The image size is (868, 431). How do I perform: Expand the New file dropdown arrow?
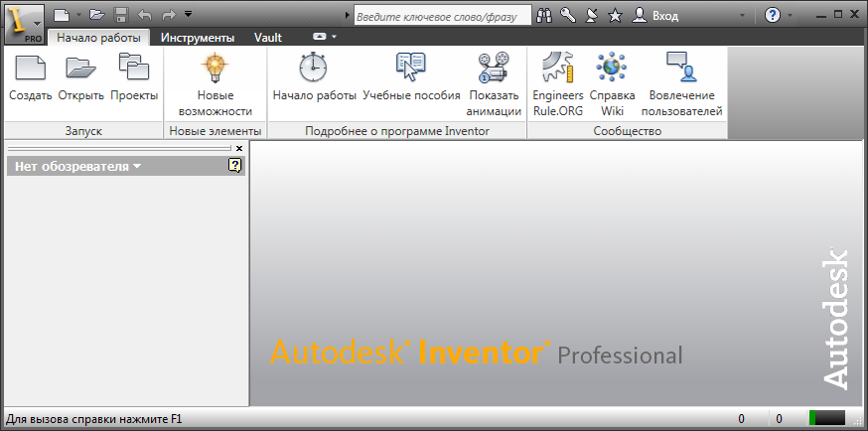tap(78, 16)
